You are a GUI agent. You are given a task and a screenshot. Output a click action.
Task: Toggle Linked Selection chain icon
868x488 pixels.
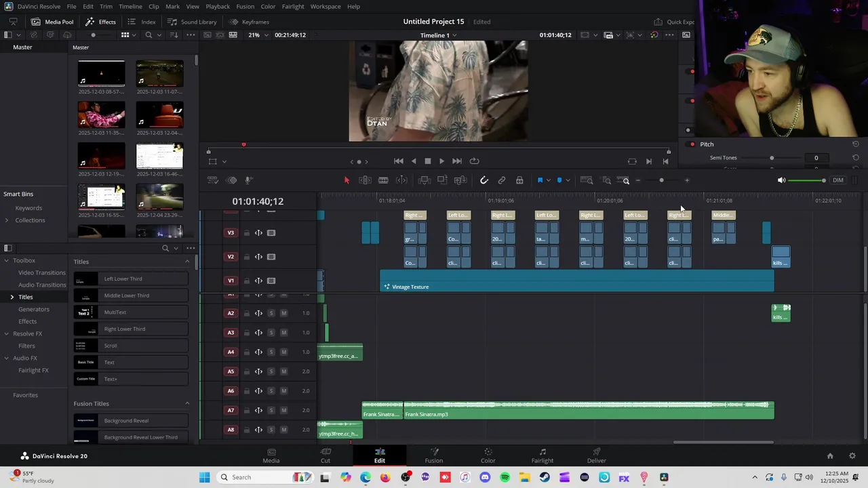pyautogui.click(x=502, y=180)
